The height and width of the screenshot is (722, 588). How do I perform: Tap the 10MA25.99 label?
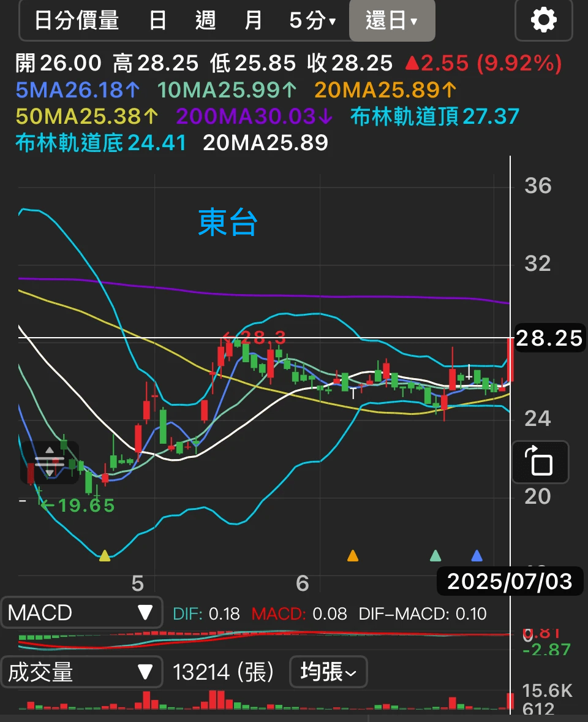(x=227, y=89)
